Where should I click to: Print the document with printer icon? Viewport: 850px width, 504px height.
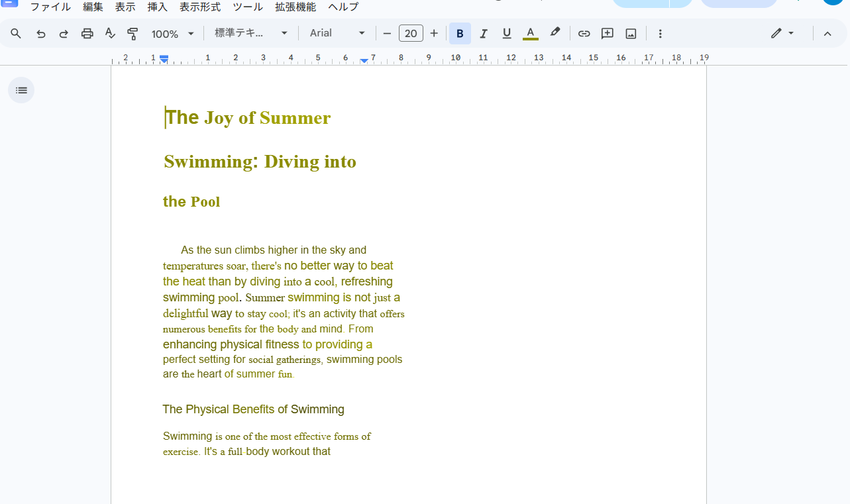click(87, 34)
